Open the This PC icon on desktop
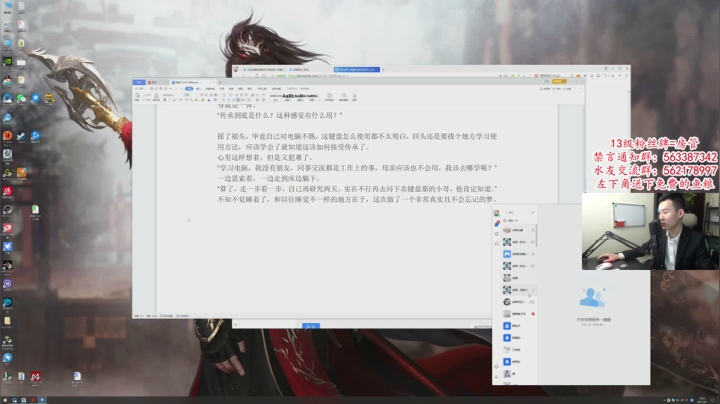 tap(7, 6)
